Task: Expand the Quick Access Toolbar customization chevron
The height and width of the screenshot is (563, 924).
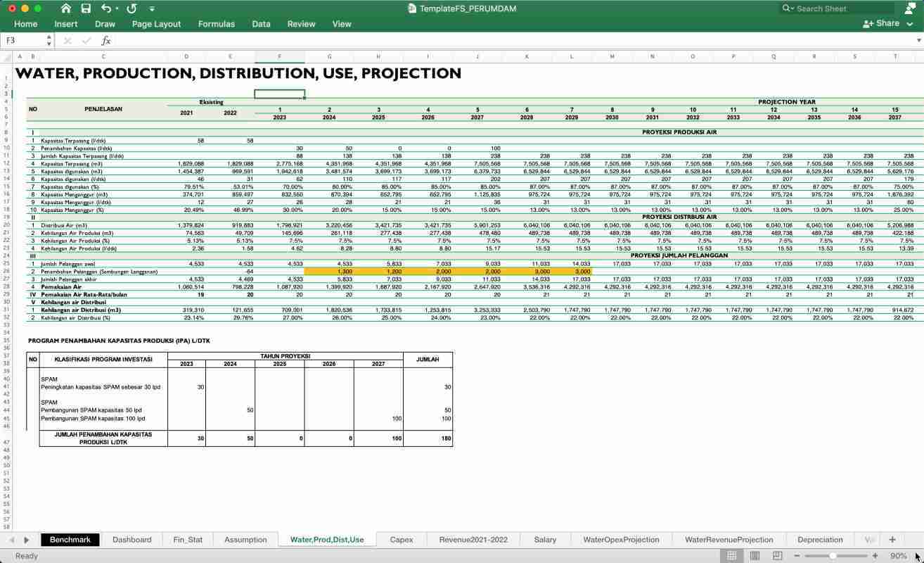Action: tap(152, 9)
